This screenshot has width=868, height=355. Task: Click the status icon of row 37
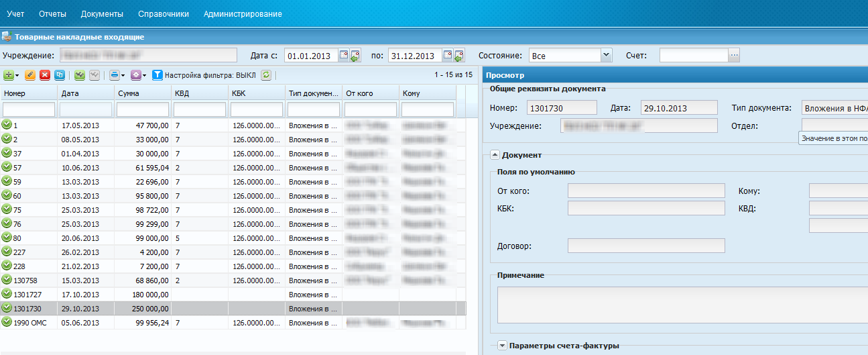7,153
